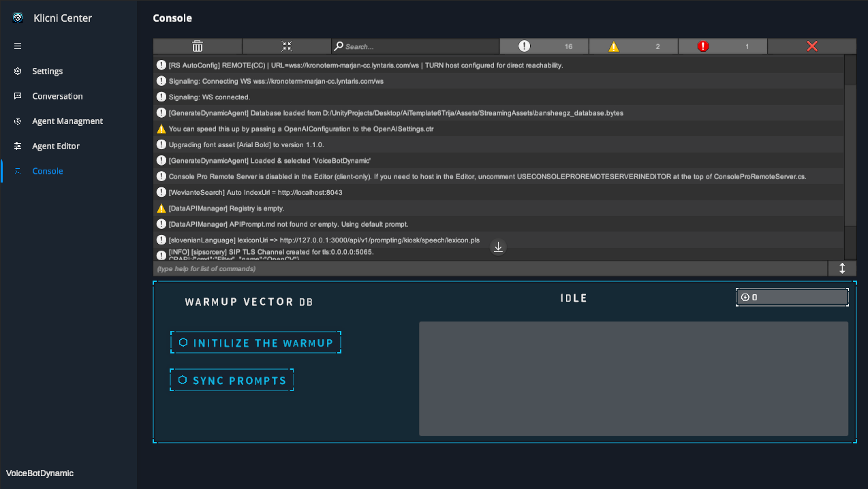
Task: Click the red error filter showing 1
Action: point(722,46)
